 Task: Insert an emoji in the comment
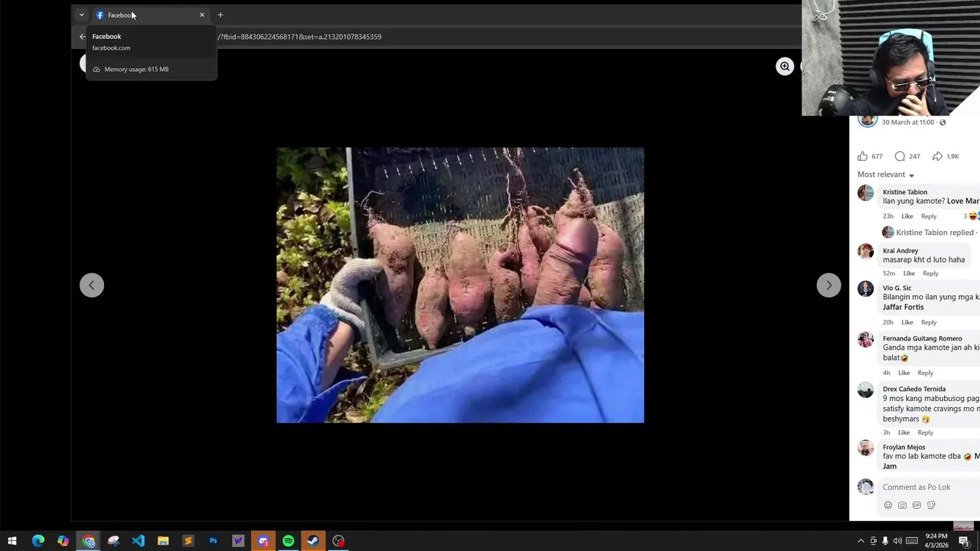(x=888, y=505)
